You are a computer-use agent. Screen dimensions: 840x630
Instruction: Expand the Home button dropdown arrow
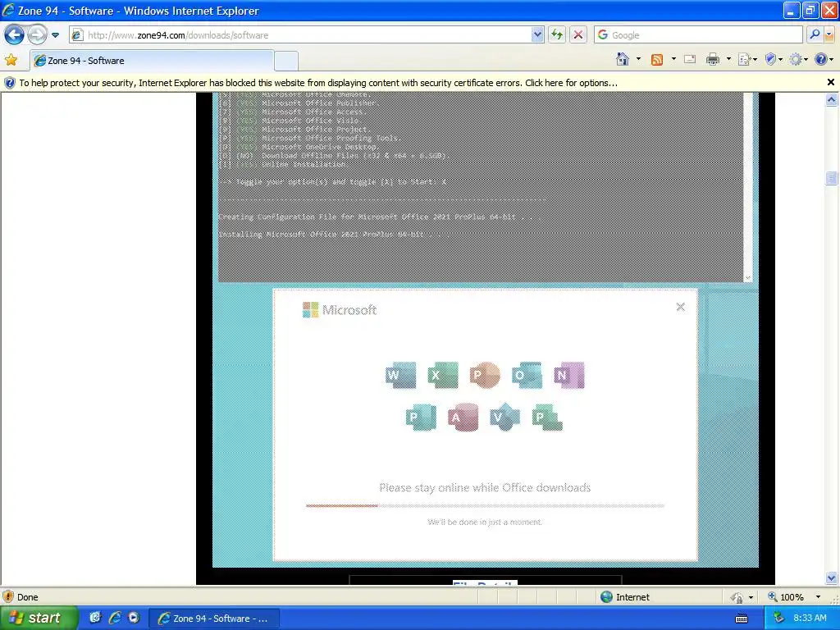pos(638,59)
